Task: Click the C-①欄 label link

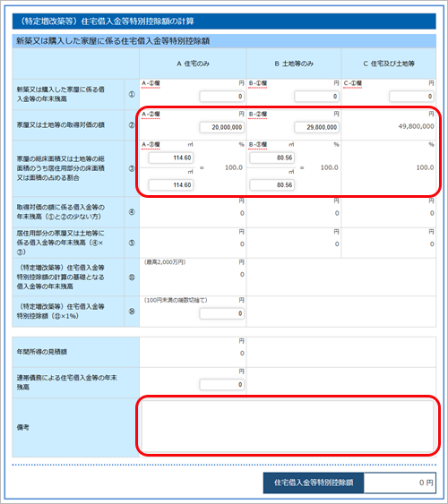Action: (353, 83)
